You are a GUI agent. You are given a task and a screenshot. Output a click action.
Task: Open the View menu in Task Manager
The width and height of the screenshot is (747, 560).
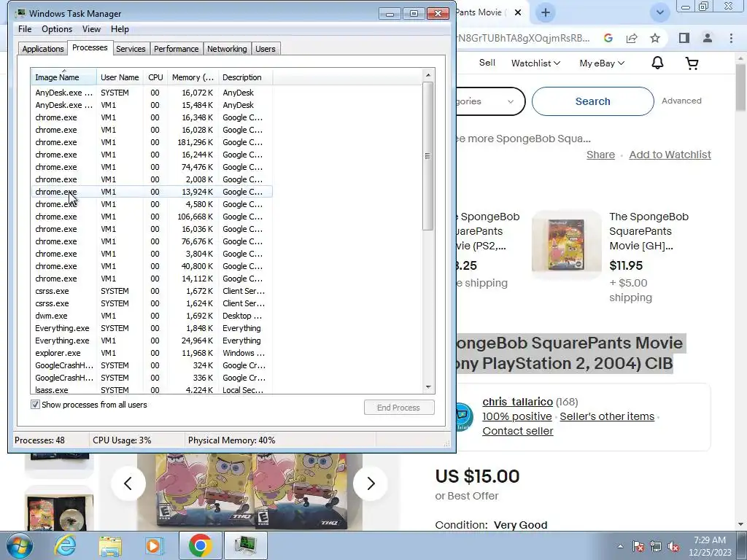click(x=91, y=29)
